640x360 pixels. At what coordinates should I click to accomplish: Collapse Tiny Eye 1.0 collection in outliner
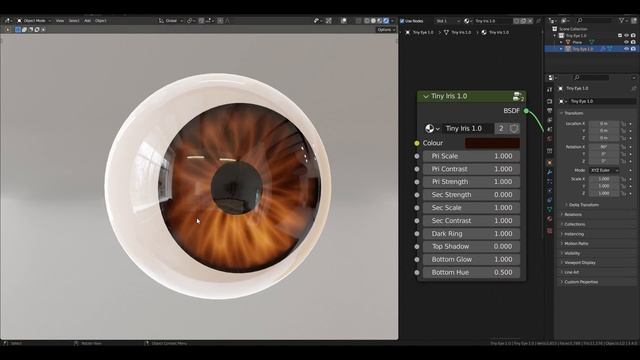click(555, 36)
